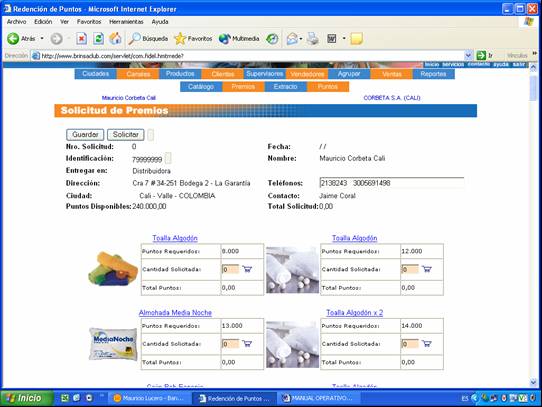Open the first Toalla Algodón 8.000 points link

tap(175, 238)
